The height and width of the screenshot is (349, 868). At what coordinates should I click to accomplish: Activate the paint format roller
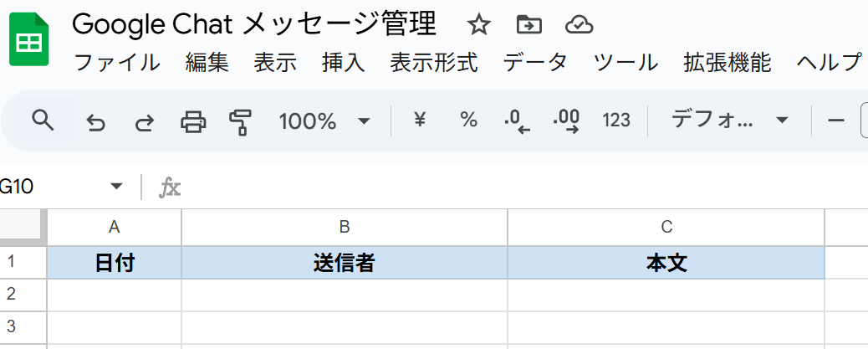click(241, 122)
